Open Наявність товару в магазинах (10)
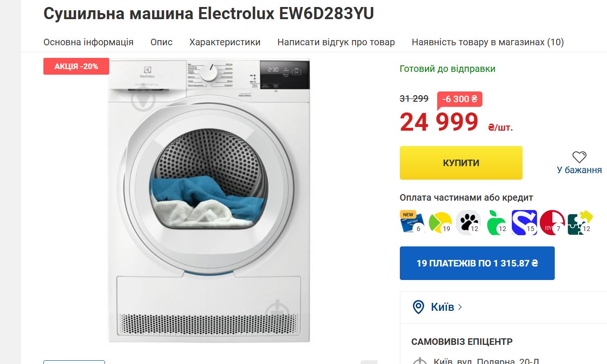This screenshot has width=607, height=364. pos(488,42)
